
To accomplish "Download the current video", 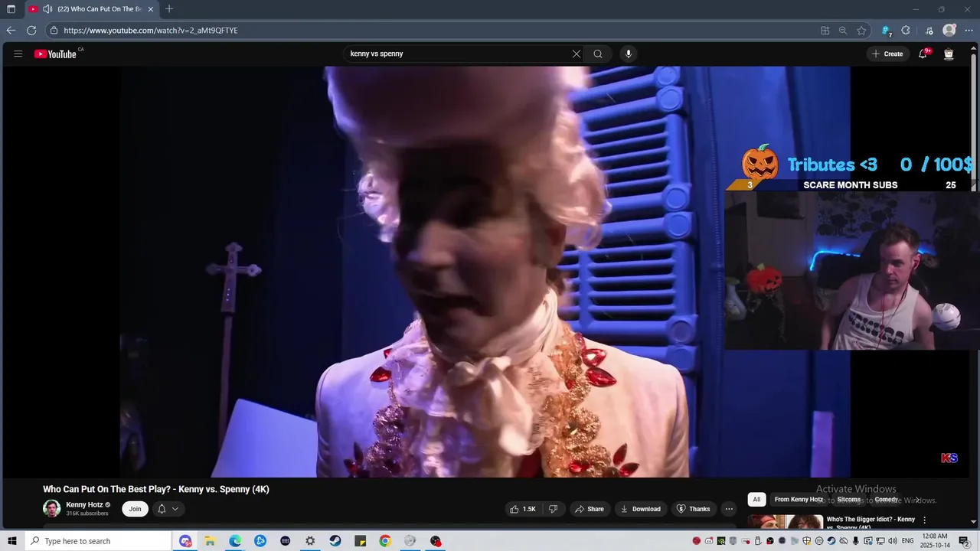I will point(641,509).
